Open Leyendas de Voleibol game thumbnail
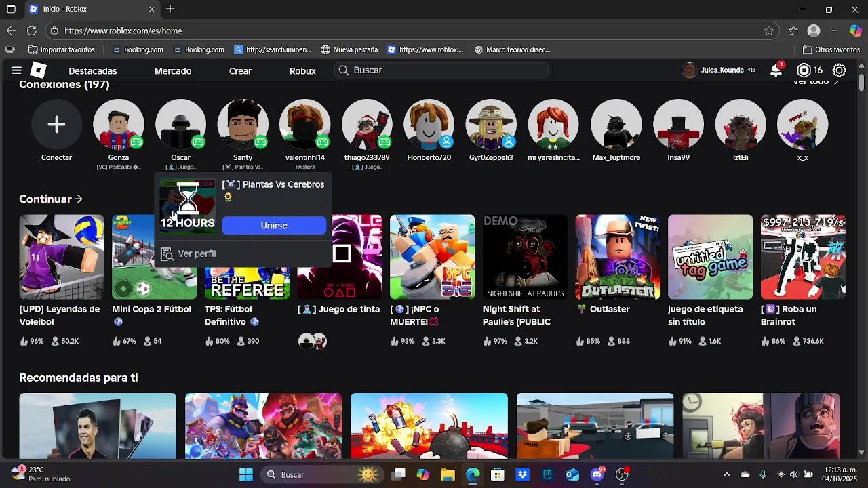868x488 pixels. 62,257
